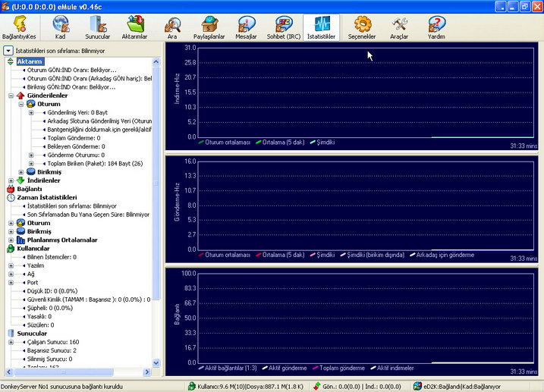
Task: Click 'Düşük ID: 0 (0.0%)' row
Action: point(52,291)
